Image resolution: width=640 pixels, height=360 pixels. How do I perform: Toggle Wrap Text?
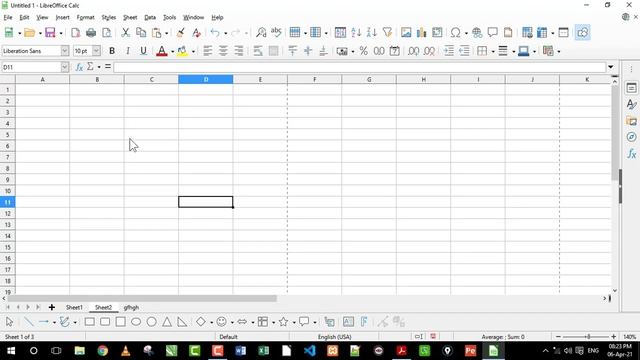coord(258,51)
